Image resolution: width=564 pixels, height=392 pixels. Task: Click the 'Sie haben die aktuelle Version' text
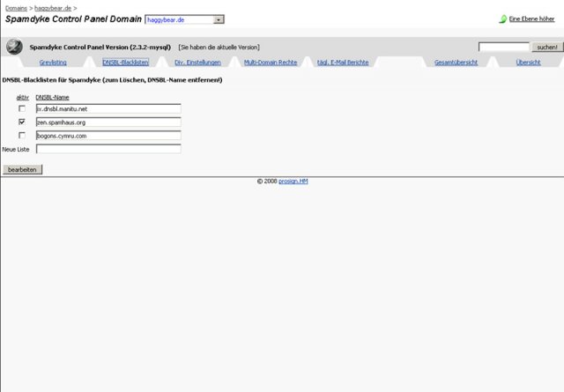[x=219, y=47]
